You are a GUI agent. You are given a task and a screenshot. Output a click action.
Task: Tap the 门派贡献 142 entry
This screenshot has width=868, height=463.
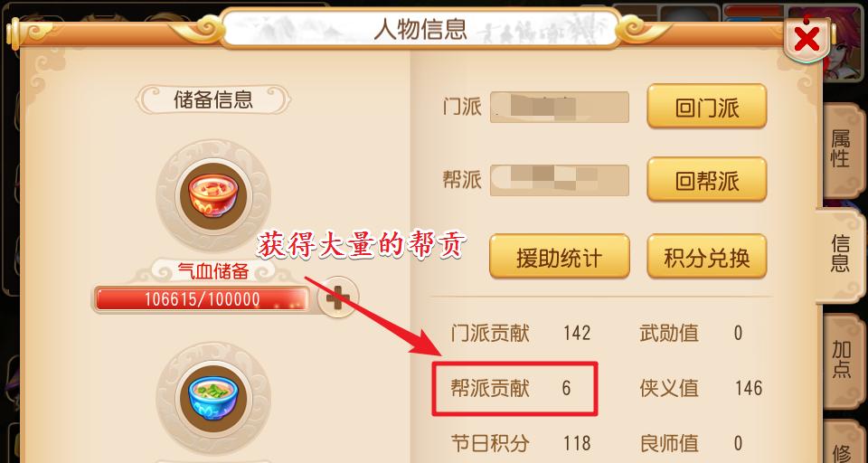tap(521, 333)
